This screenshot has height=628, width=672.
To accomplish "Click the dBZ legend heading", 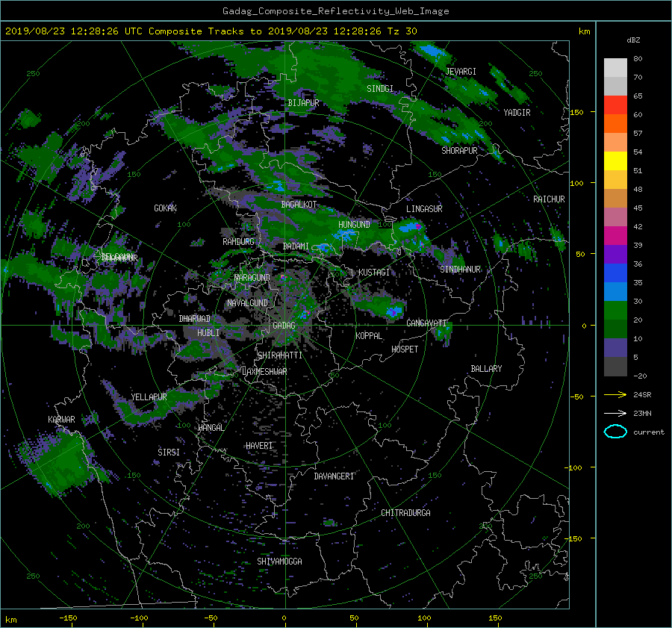I will coord(633,40).
